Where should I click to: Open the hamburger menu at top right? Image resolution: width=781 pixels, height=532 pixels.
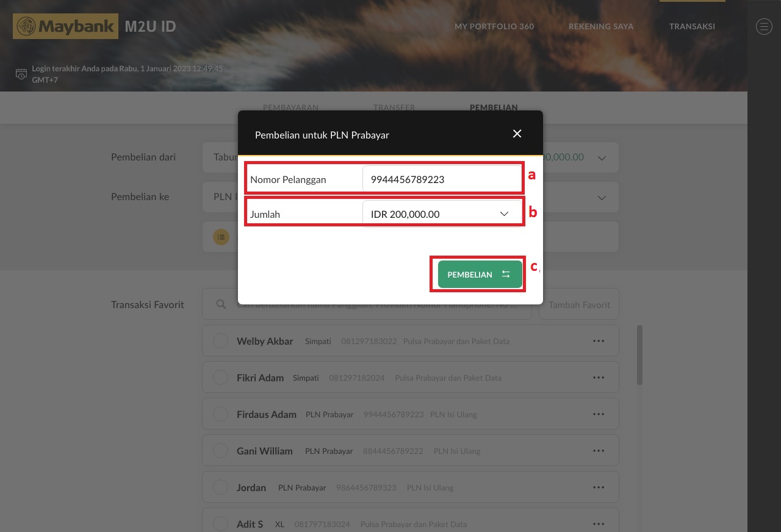coord(764,26)
